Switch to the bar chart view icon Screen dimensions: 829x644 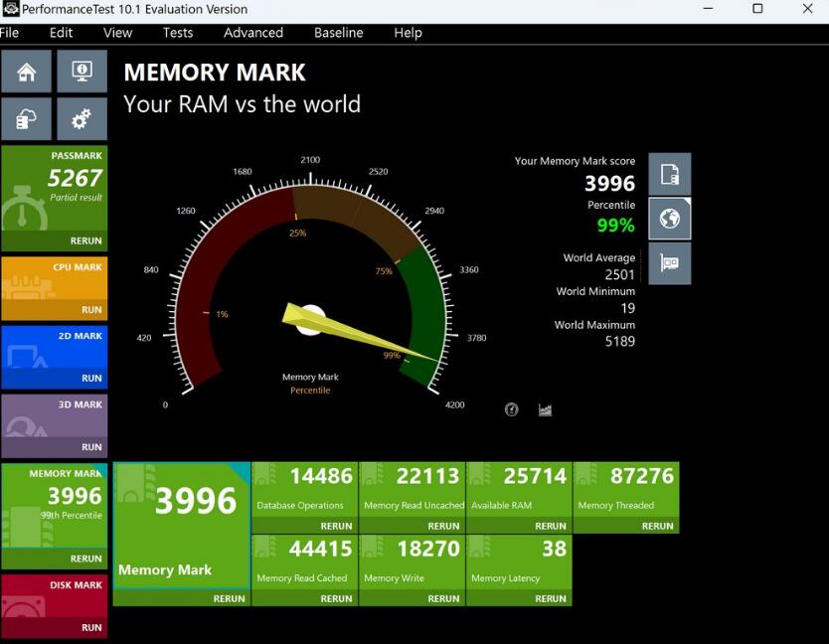pyautogui.click(x=545, y=409)
